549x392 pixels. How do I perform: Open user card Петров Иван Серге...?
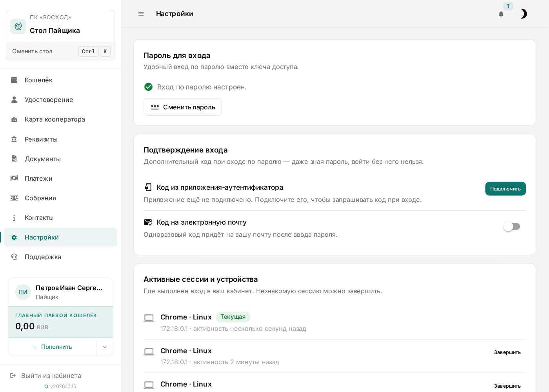(61, 292)
